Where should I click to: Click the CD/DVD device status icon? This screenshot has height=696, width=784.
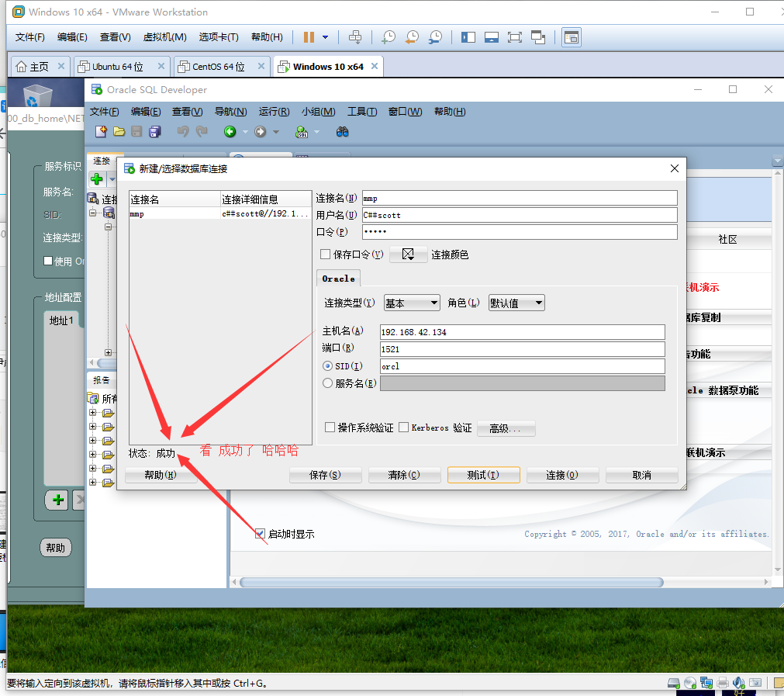pos(690,683)
